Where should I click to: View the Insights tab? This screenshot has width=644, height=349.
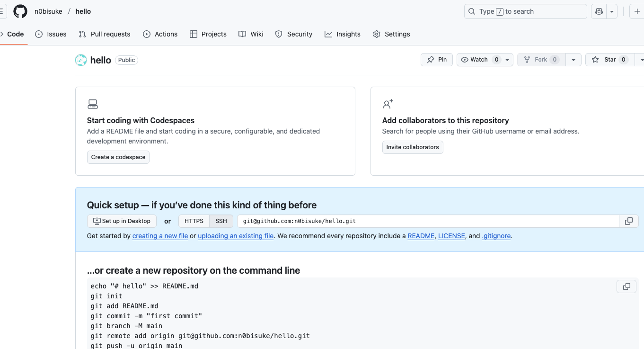[x=343, y=34]
